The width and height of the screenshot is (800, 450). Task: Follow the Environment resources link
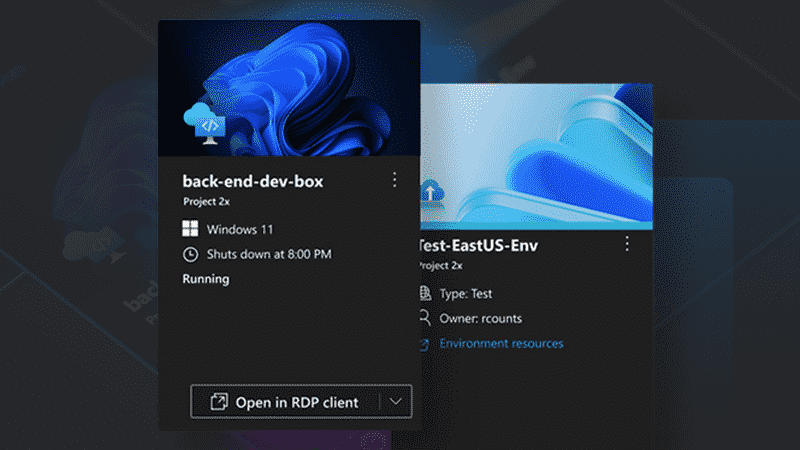(501, 344)
